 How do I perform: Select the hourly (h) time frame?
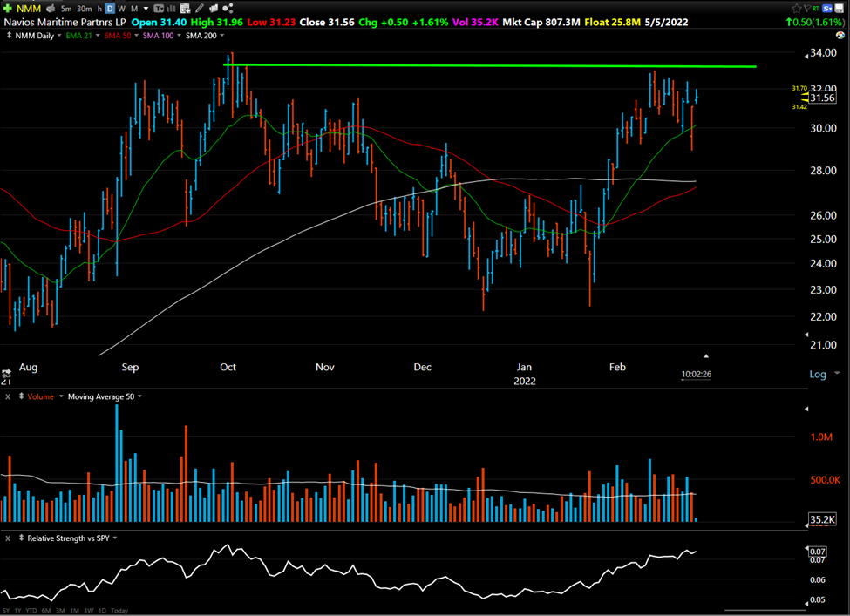[99, 9]
